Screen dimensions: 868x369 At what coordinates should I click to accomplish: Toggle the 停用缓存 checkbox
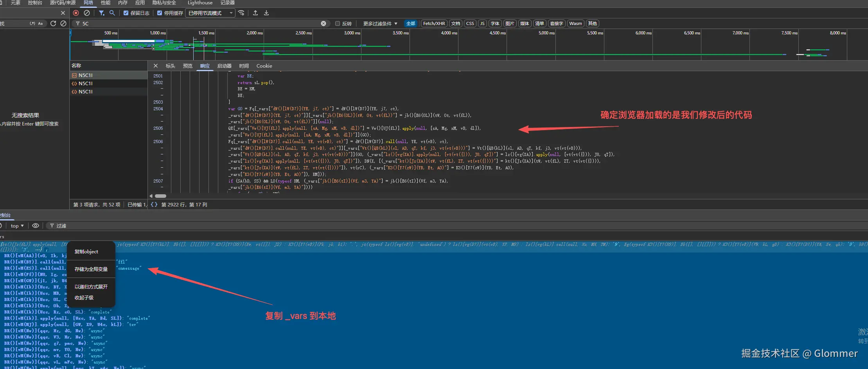[160, 13]
